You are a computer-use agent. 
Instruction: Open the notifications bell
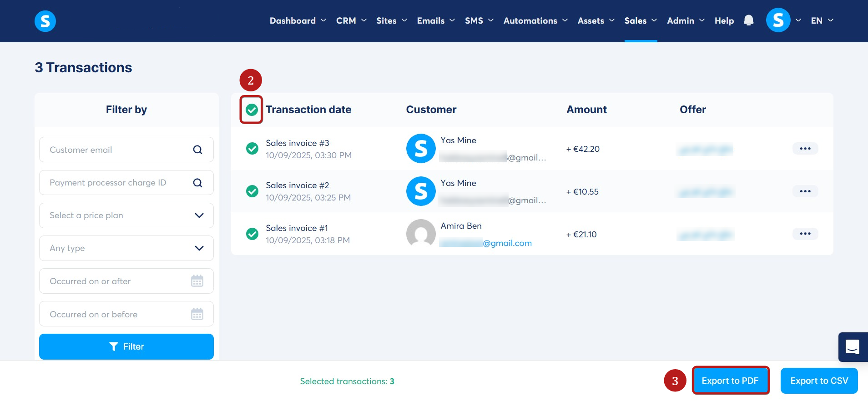(748, 20)
